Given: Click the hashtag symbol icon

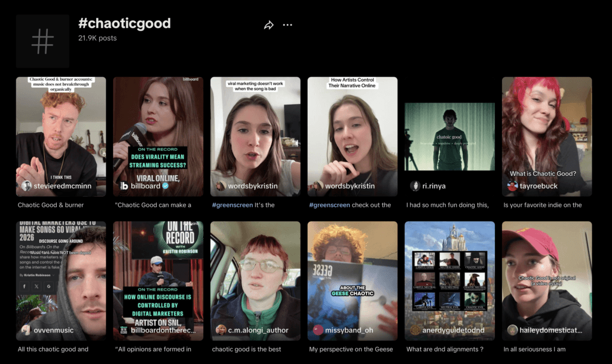Looking at the screenshot, I should (x=42, y=41).
